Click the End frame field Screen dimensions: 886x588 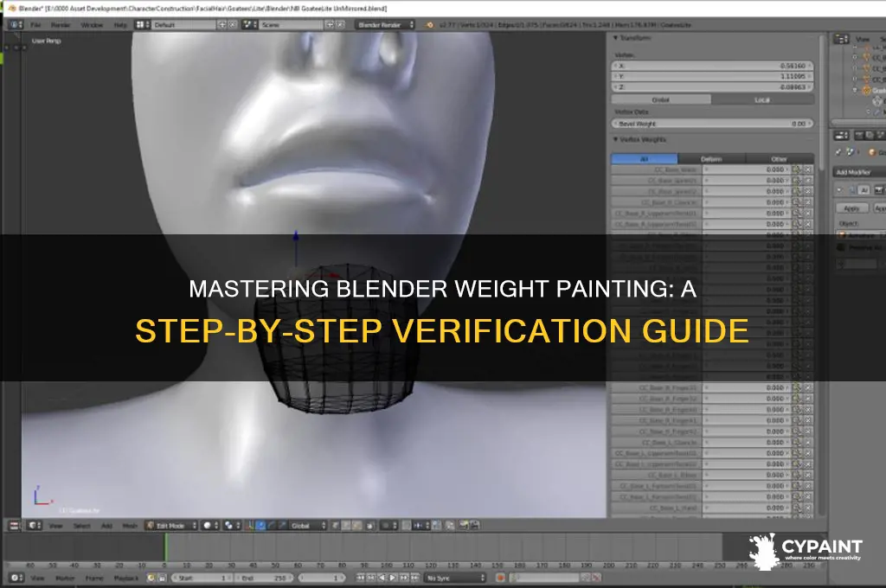point(264,578)
